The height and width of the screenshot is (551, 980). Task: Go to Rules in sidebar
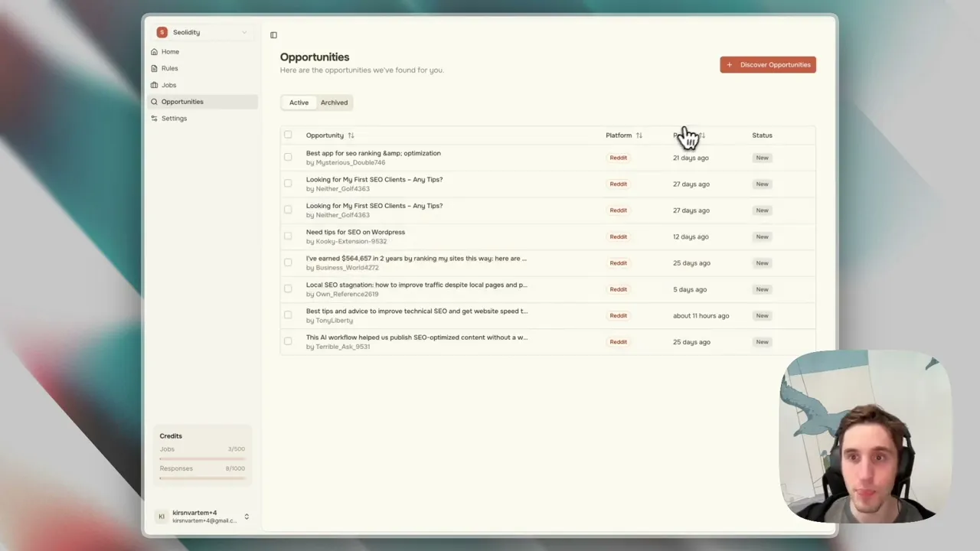(169, 68)
